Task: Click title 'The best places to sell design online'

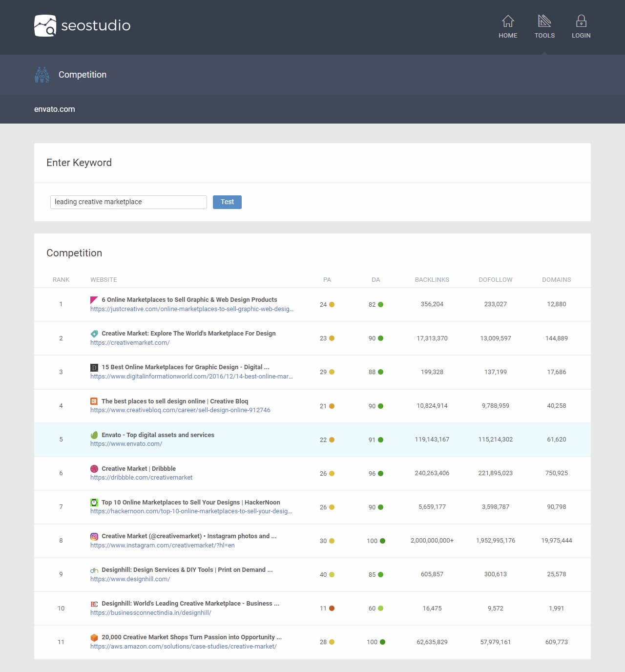Action: [175, 401]
